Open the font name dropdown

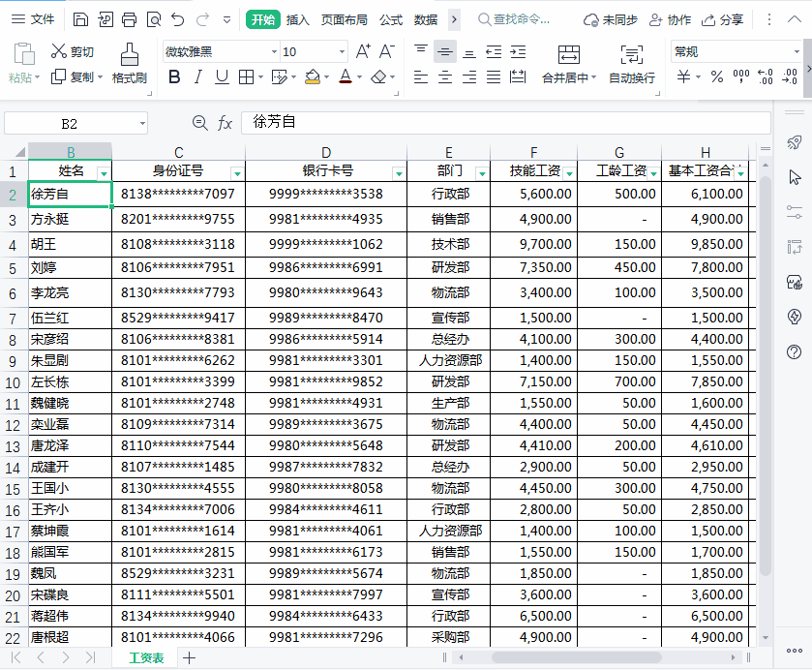click(x=275, y=52)
